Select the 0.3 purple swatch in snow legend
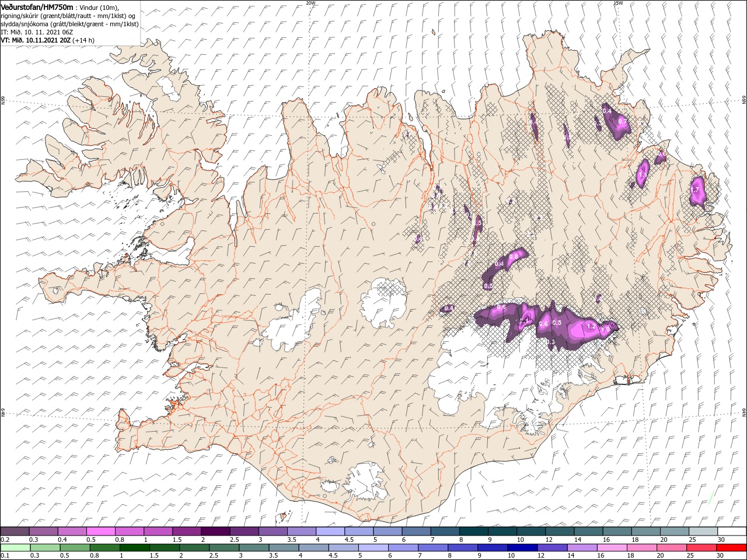 coord(44,531)
